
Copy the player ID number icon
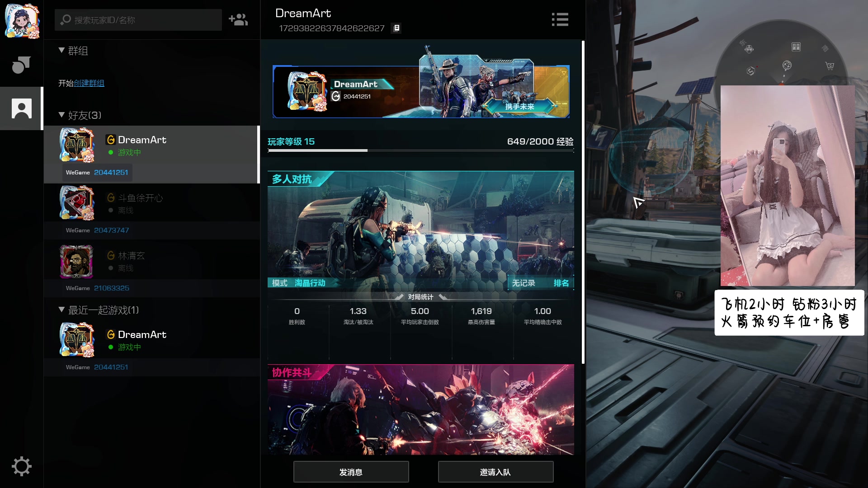(x=396, y=28)
